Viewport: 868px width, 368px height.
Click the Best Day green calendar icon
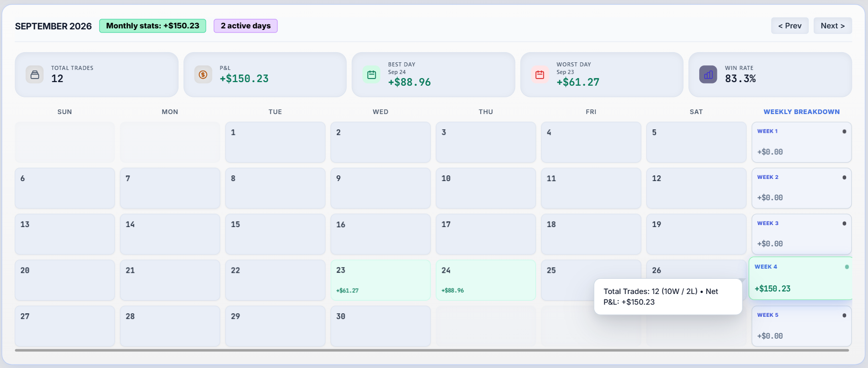(372, 75)
